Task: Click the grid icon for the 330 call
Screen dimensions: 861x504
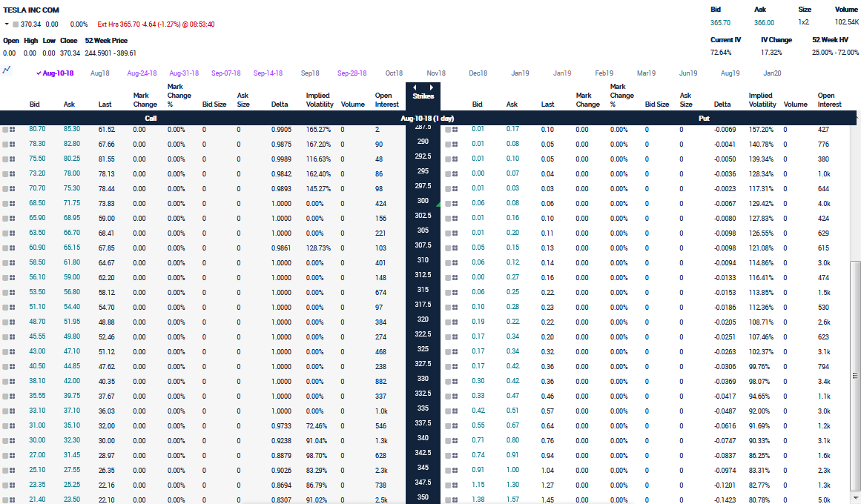Action: pyautogui.click(x=12, y=382)
